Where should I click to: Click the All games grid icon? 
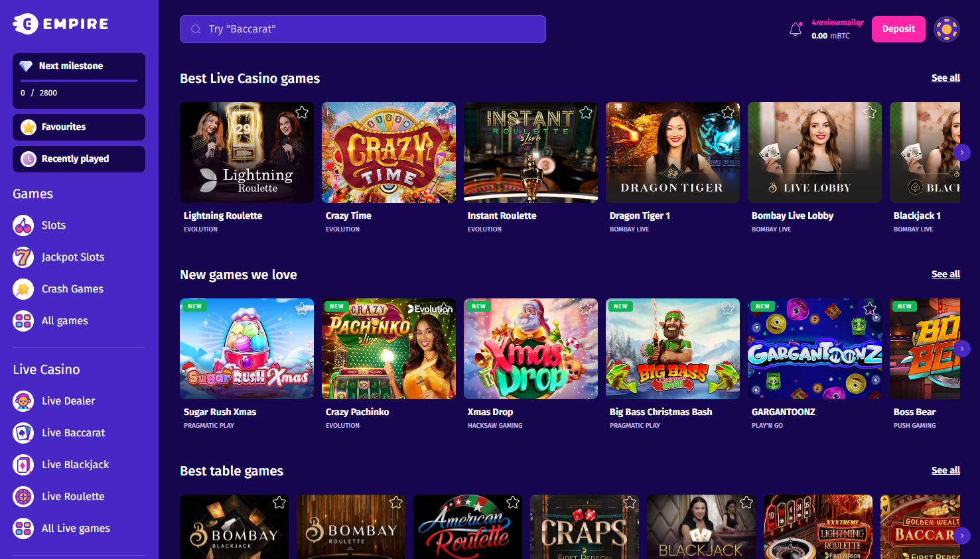pyautogui.click(x=23, y=321)
